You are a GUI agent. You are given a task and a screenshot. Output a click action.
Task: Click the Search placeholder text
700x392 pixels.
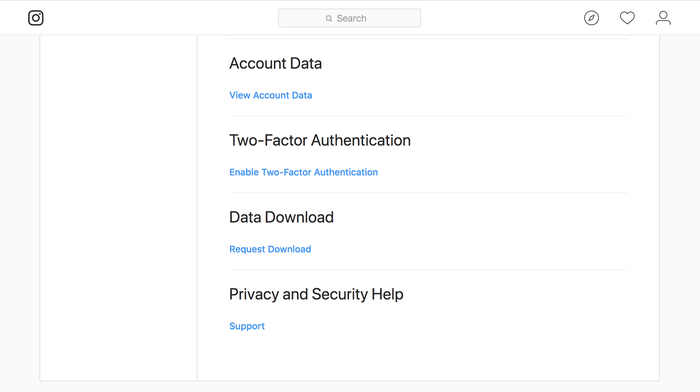click(351, 18)
